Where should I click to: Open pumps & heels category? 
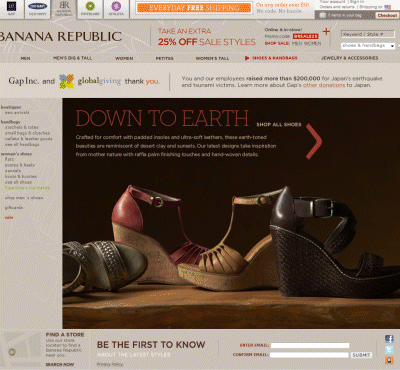20,165
